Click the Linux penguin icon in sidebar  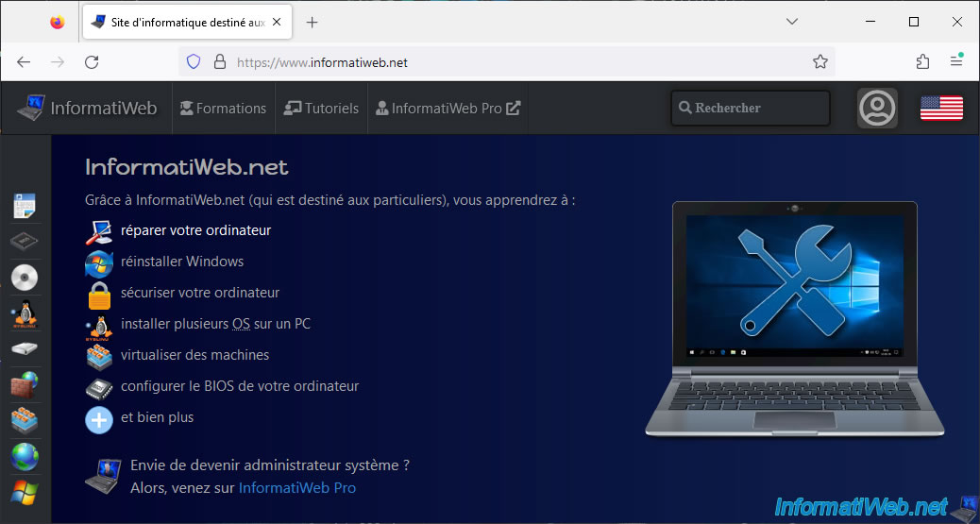[x=25, y=314]
